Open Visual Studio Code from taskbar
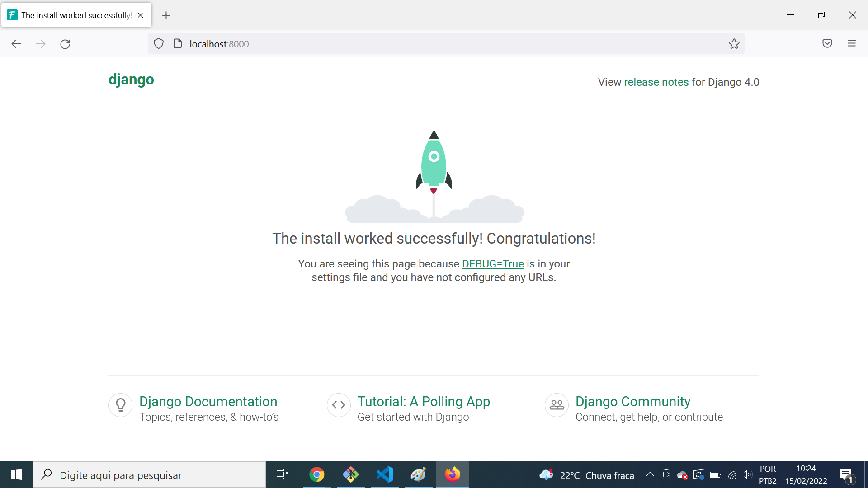The width and height of the screenshot is (868, 488). click(385, 474)
